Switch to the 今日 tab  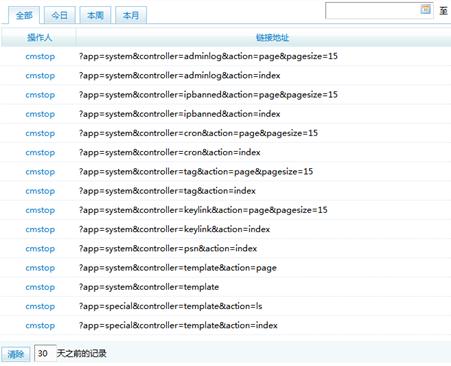click(60, 15)
